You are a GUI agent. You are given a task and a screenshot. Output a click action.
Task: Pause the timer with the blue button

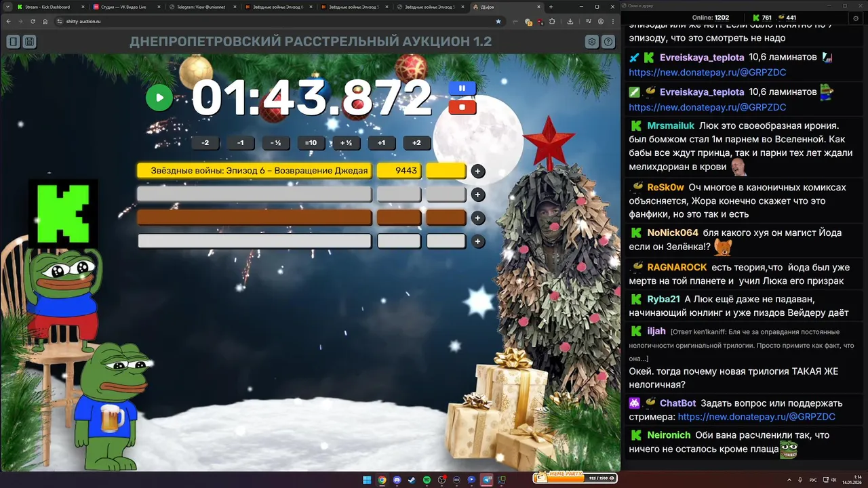(x=462, y=88)
